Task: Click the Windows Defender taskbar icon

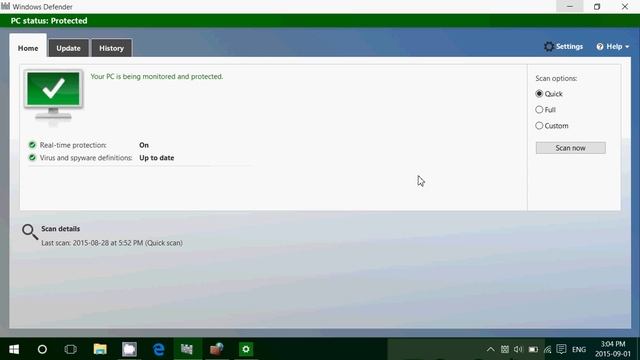Action: coord(187,349)
